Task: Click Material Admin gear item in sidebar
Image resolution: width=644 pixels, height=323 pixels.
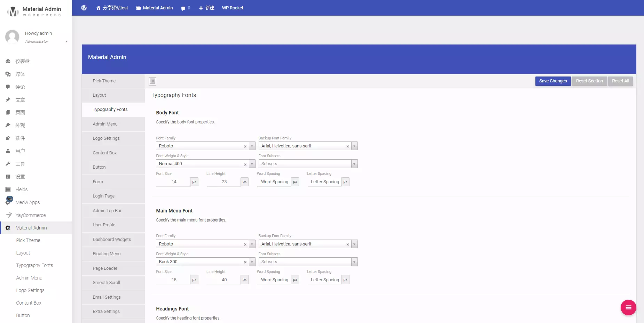Action: pos(36,228)
